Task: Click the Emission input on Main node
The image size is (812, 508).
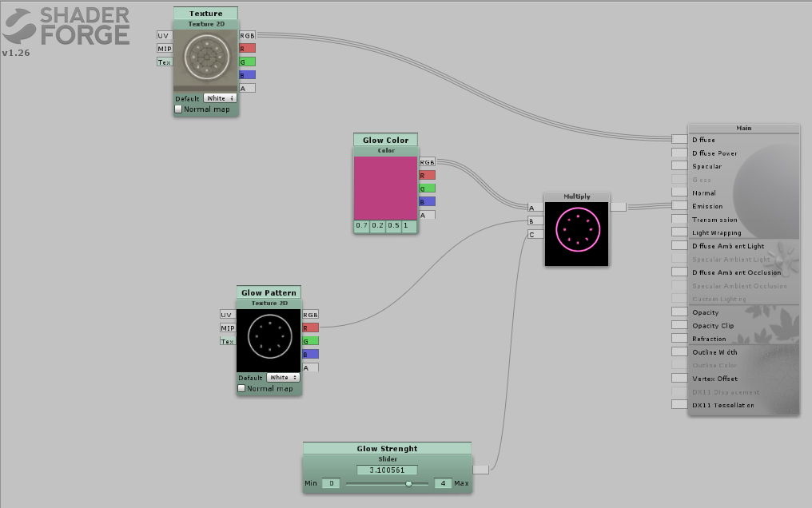Action: 679,206
